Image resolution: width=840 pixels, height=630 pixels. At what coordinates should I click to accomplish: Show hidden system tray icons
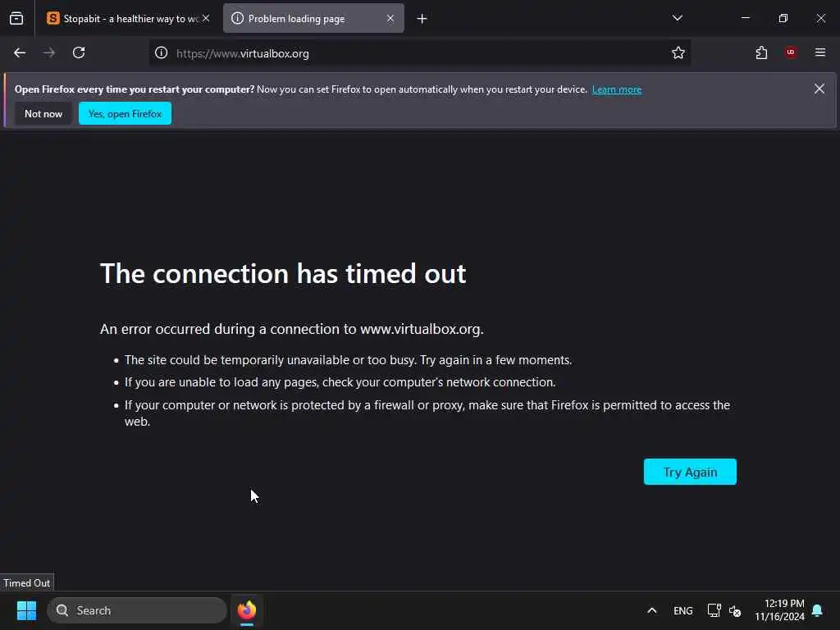click(x=652, y=610)
